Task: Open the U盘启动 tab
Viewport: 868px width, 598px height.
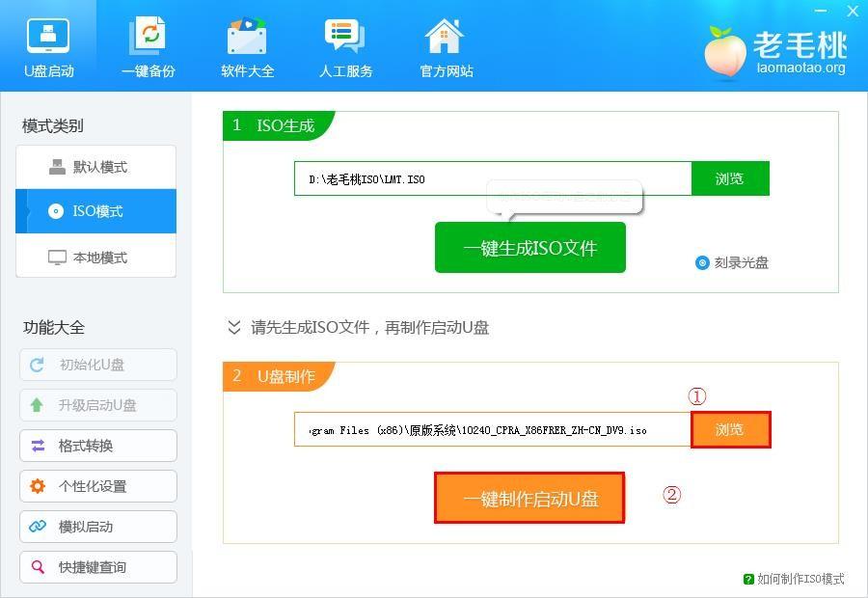Action: (x=48, y=47)
